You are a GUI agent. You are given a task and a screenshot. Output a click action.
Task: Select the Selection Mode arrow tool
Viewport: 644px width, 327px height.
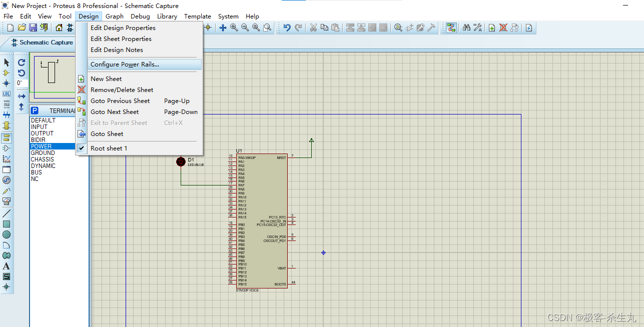pyautogui.click(x=7, y=62)
